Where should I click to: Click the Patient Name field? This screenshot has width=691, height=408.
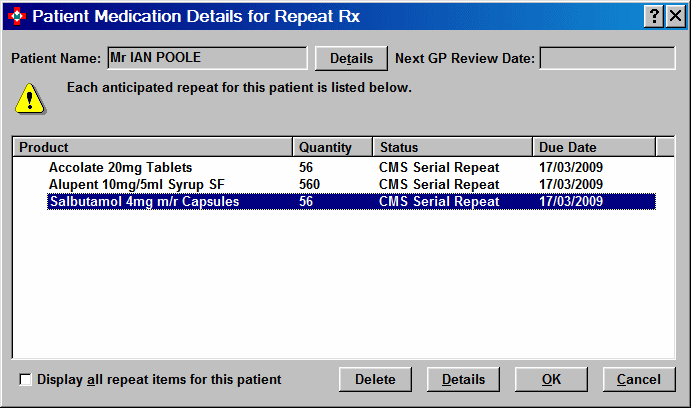[x=206, y=58]
